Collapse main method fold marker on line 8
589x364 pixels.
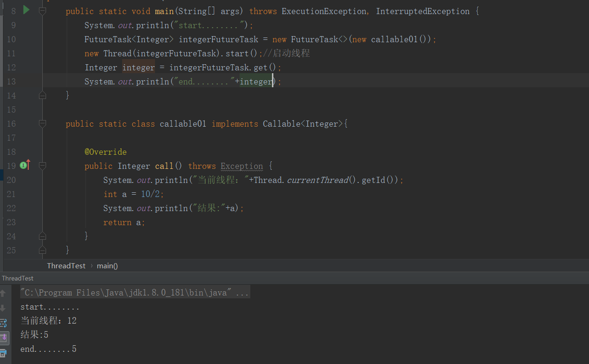42,11
